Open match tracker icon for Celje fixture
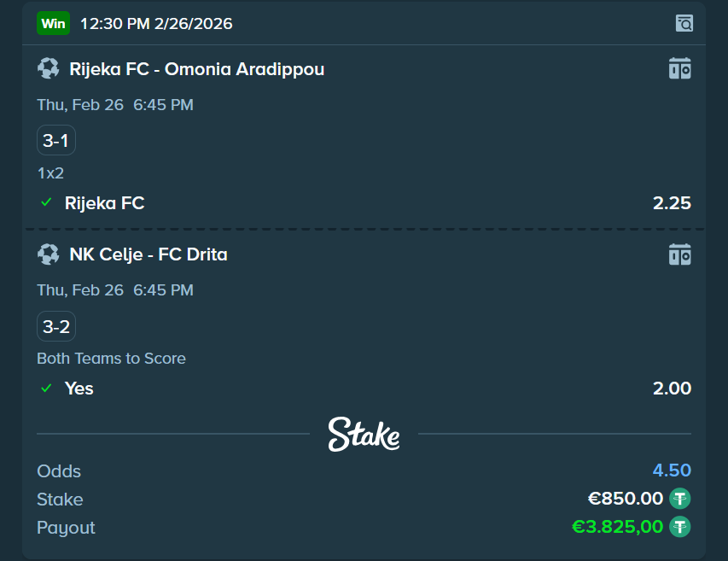The width and height of the screenshot is (728, 561). [679, 254]
